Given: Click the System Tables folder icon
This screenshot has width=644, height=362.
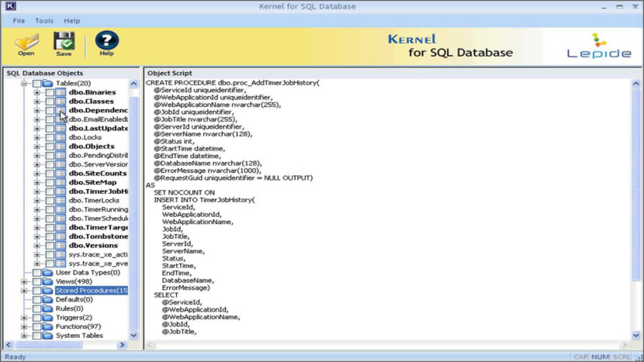Looking at the screenshot, I should click(x=47, y=336).
